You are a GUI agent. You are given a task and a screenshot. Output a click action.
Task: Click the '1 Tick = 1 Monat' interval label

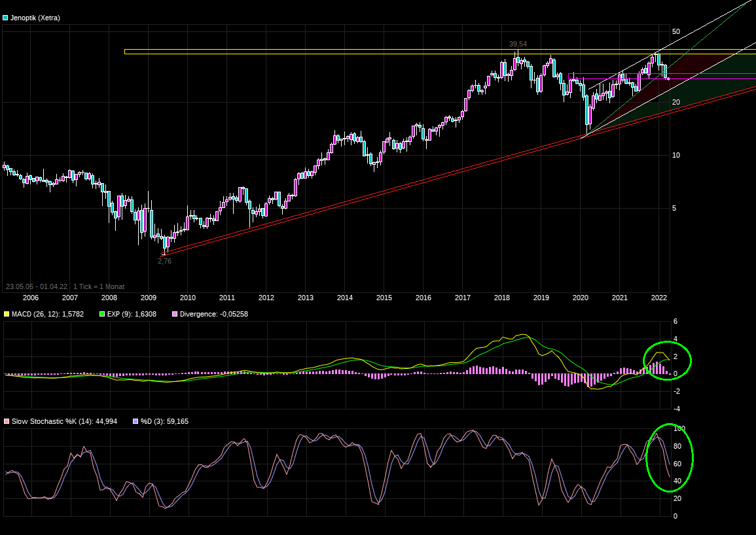pos(98,286)
